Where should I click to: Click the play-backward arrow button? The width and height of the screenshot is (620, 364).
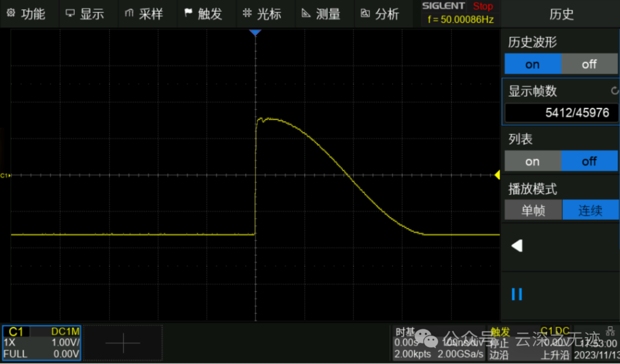(x=517, y=246)
